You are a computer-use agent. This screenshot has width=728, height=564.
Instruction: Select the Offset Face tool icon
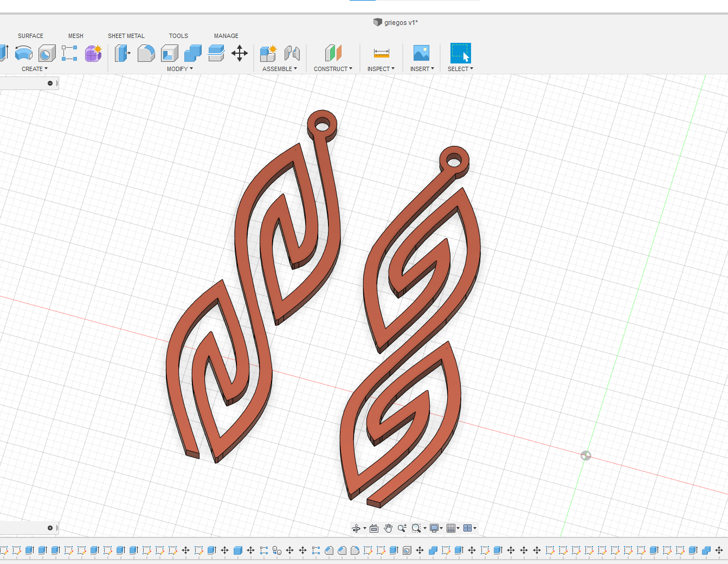coord(216,53)
